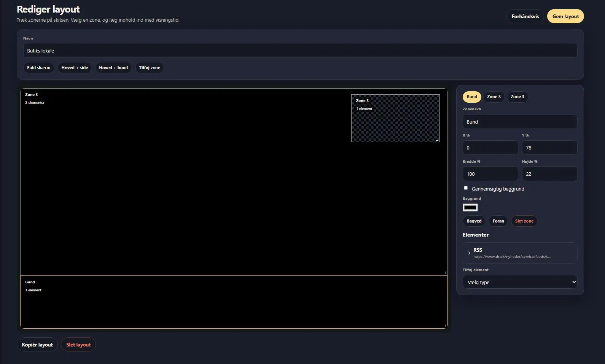Image resolution: width=605 pixels, height=364 pixels.
Task: Click the Slet layout button
Action: point(78,345)
